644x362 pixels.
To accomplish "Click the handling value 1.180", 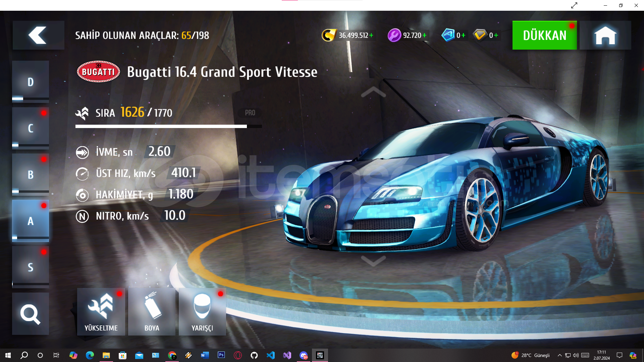I will [181, 194].
